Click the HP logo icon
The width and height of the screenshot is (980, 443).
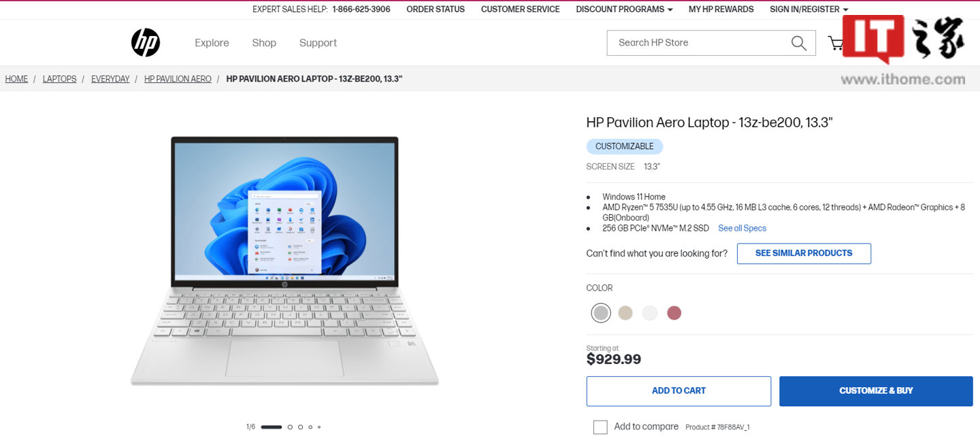click(146, 43)
